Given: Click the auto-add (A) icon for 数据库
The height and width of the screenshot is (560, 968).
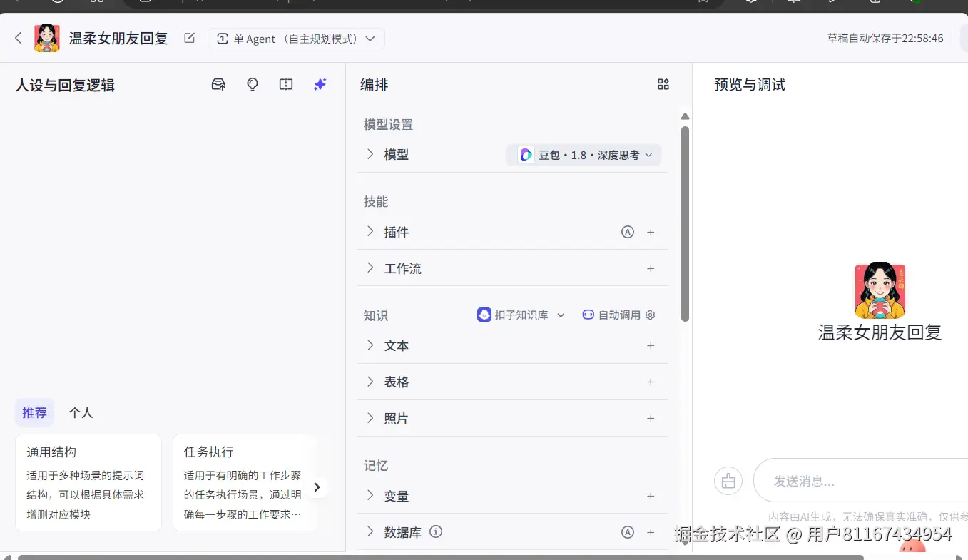Looking at the screenshot, I should (x=628, y=532).
